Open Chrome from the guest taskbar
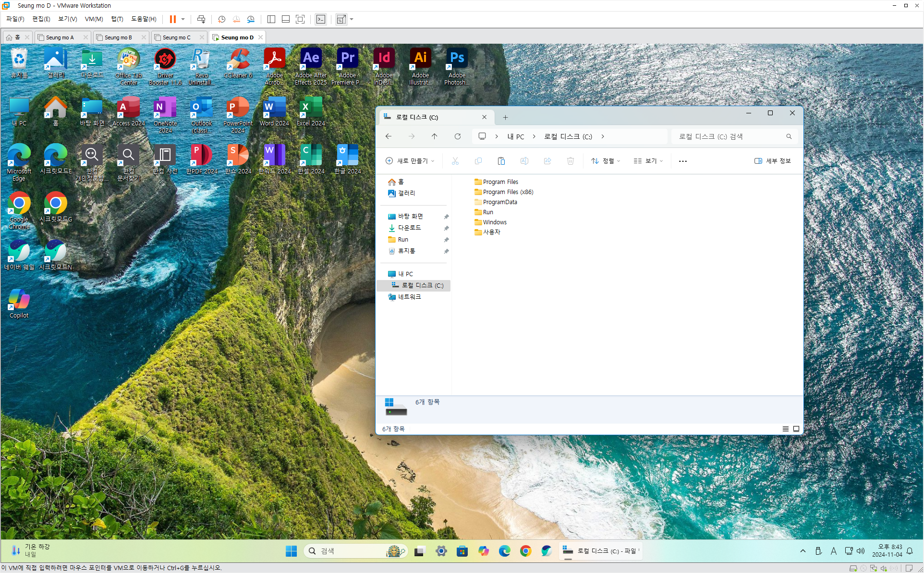The width and height of the screenshot is (924, 573). click(525, 551)
